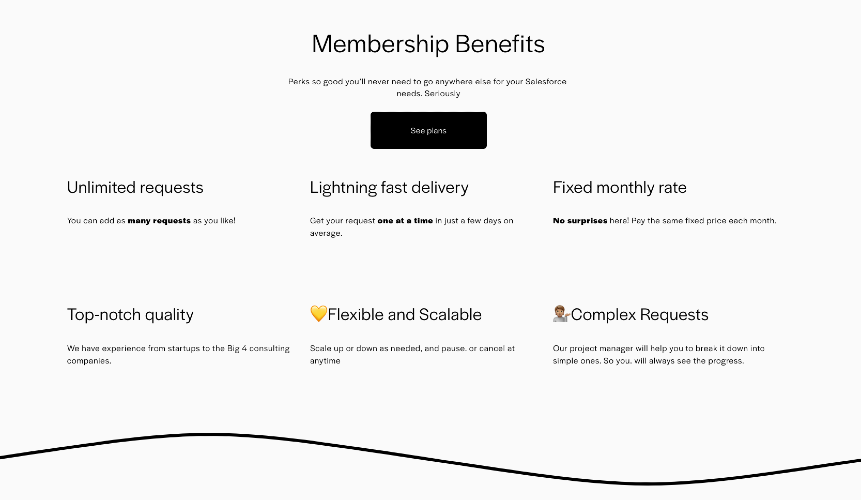Click the See plans button
Viewport: 861px width, 500px height.
coord(428,131)
